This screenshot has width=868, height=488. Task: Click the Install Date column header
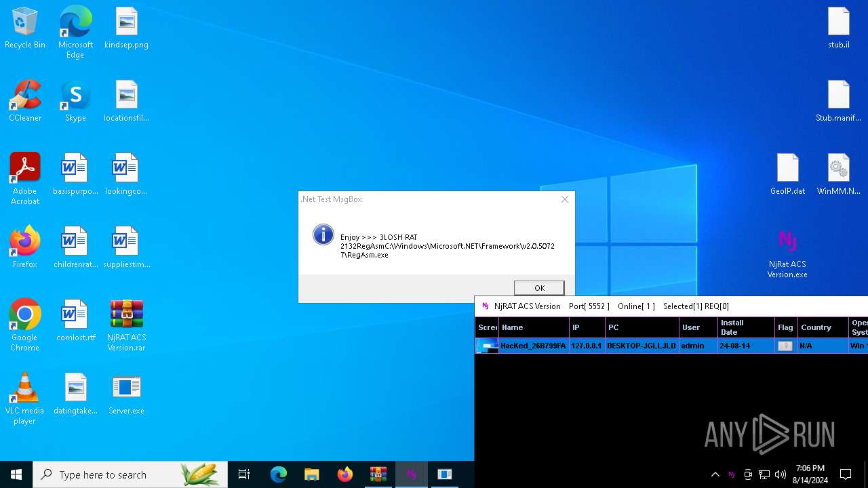(x=746, y=327)
